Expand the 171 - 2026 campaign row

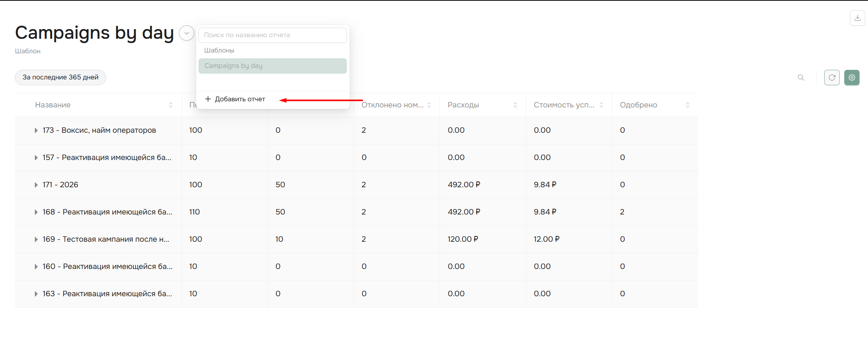pyautogui.click(x=36, y=185)
